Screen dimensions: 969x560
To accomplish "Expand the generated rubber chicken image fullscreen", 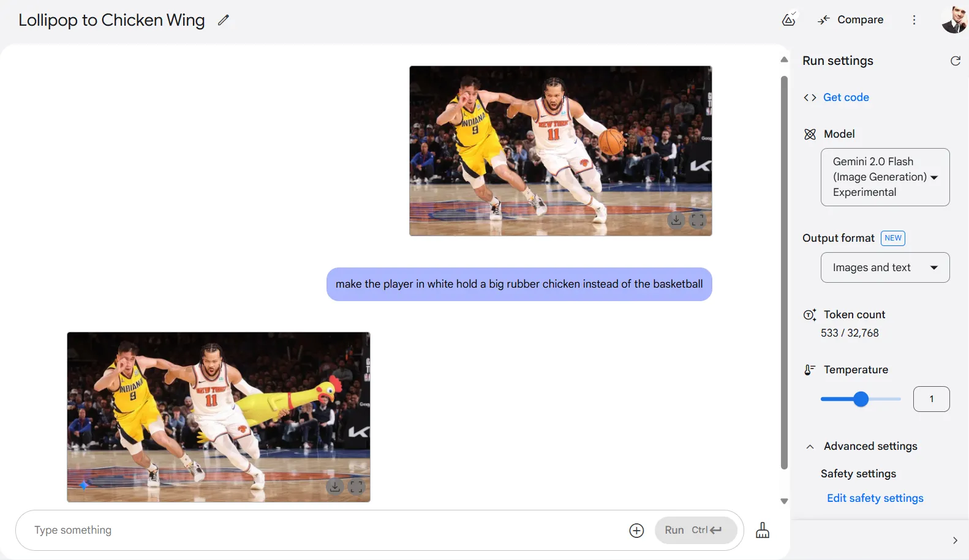I will (356, 487).
